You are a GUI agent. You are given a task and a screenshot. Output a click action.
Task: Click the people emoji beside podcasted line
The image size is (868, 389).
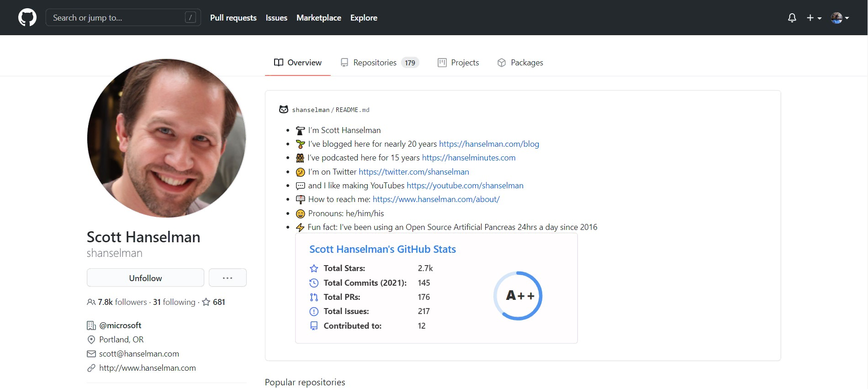point(300,158)
